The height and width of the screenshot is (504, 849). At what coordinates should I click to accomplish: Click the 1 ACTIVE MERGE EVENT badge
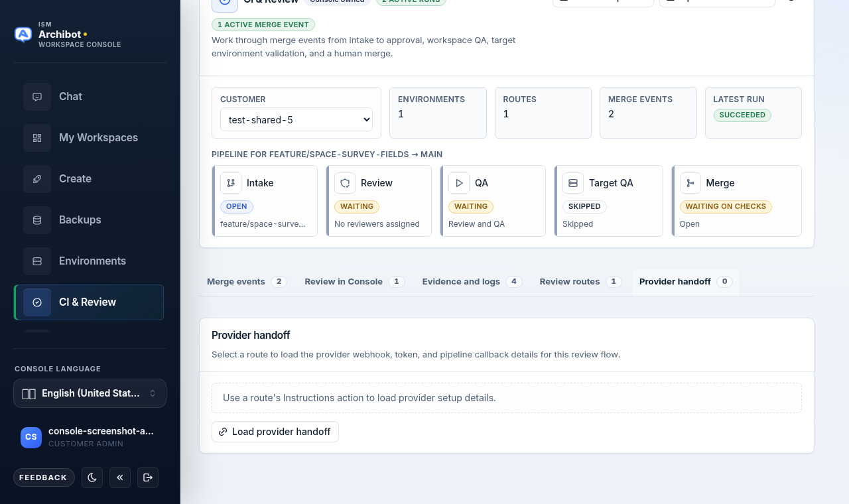click(x=263, y=25)
